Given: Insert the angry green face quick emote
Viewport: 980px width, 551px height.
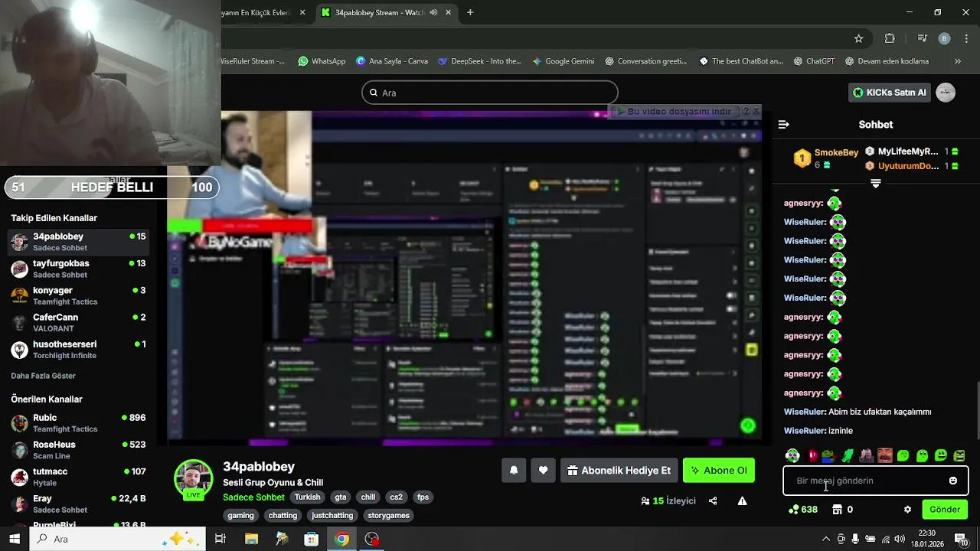Looking at the screenshot, I should [959, 456].
